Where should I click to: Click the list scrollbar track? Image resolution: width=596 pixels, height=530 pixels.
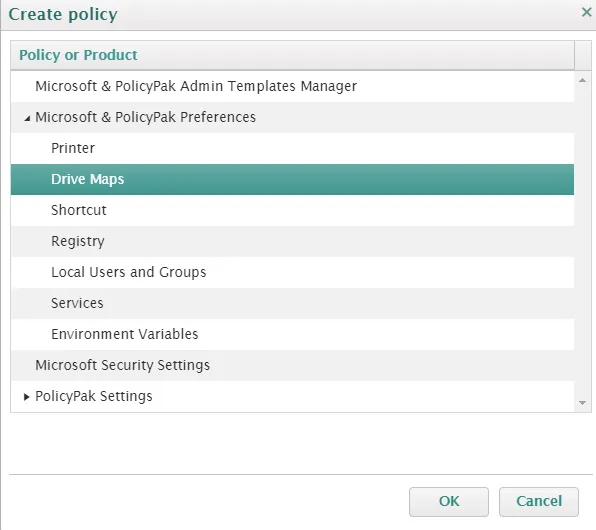(x=582, y=241)
